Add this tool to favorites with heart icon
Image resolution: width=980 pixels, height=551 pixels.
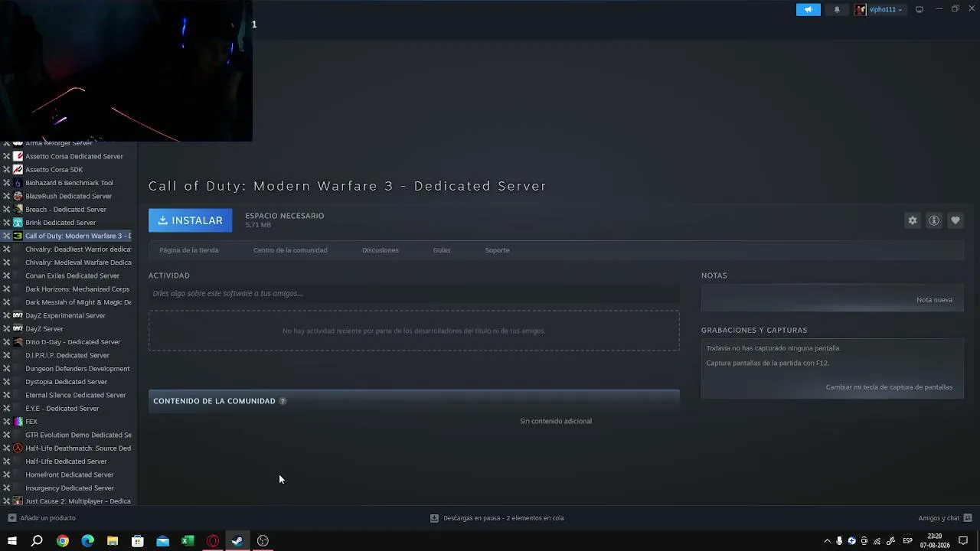pyautogui.click(x=955, y=220)
